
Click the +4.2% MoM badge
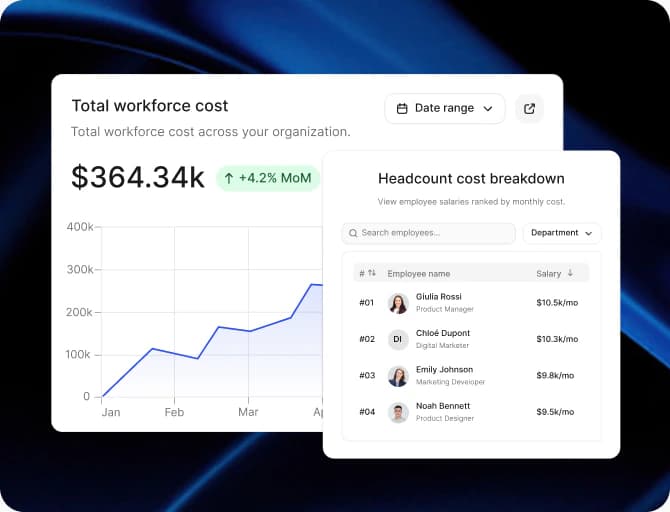268,178
